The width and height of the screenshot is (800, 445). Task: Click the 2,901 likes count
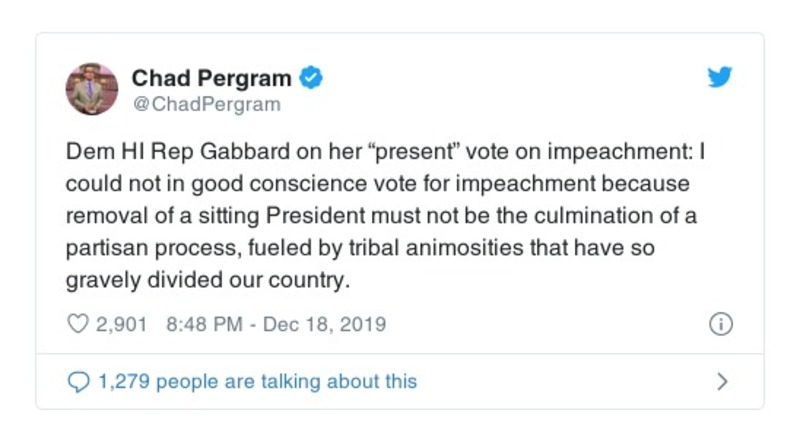coord(121,324)
